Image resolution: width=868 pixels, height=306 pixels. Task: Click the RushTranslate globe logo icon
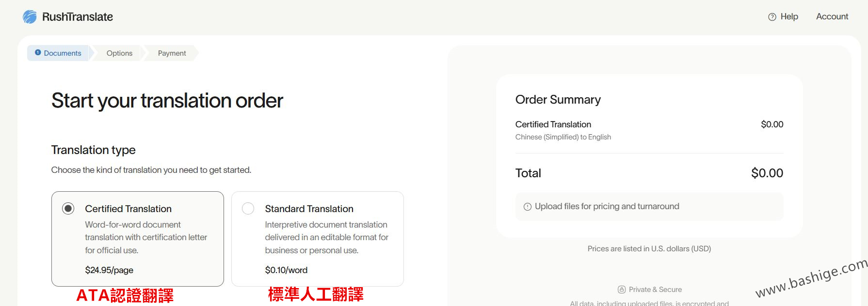click(x=30, y=17)
